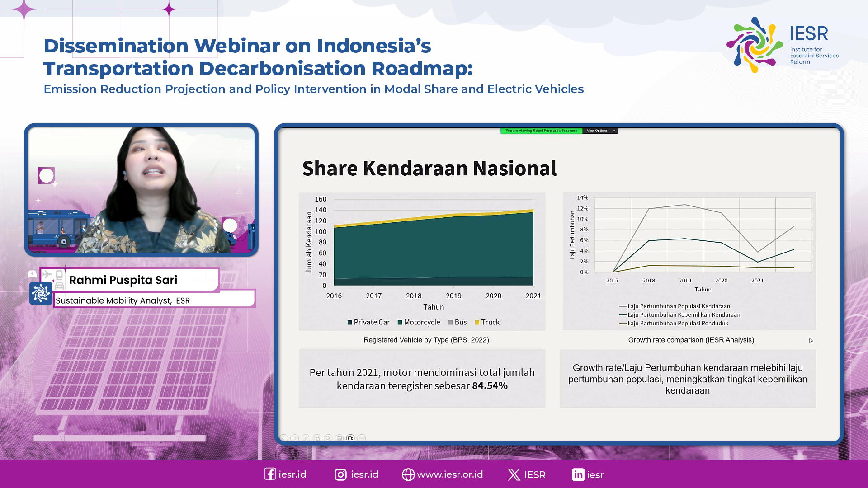Viewport: 868px width, 488px height.
Task: Click the www.iesr.or.id link text
Action: click(450, 474)
